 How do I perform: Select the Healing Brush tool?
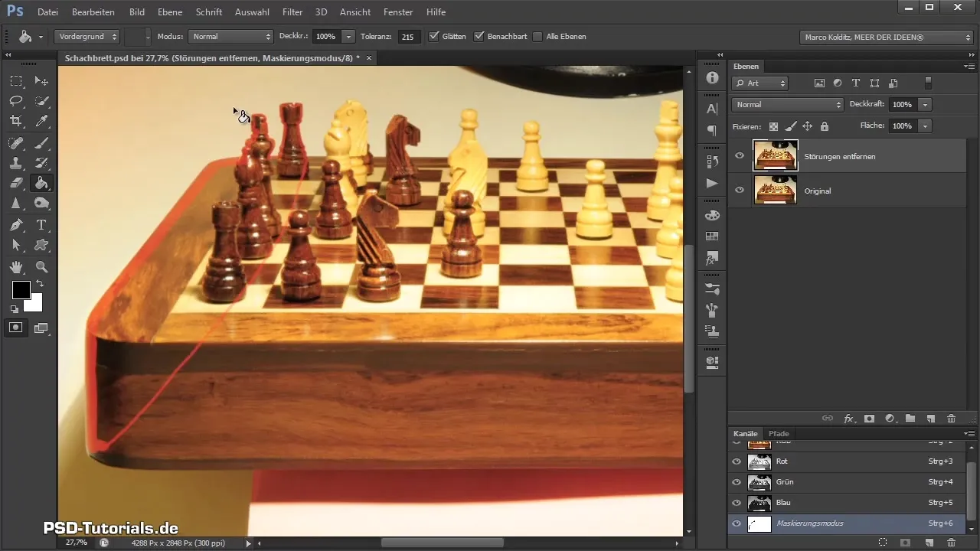16,142
